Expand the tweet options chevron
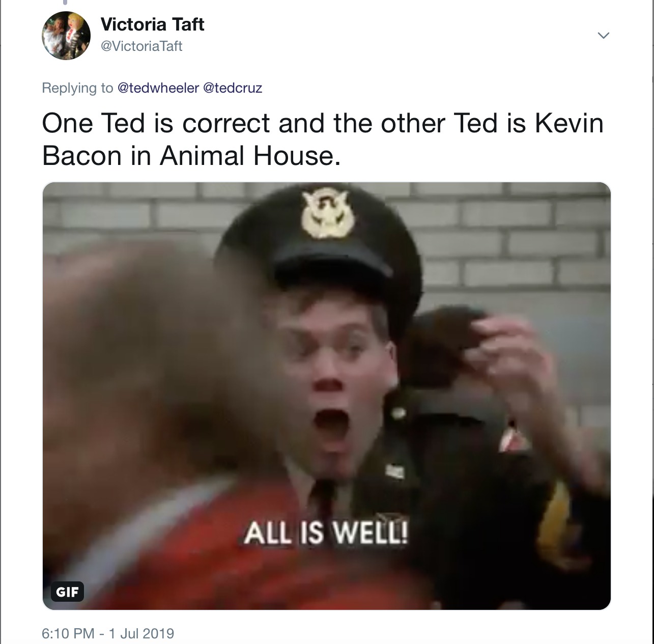This screenshot has height=644, width=654. (603, 35)
